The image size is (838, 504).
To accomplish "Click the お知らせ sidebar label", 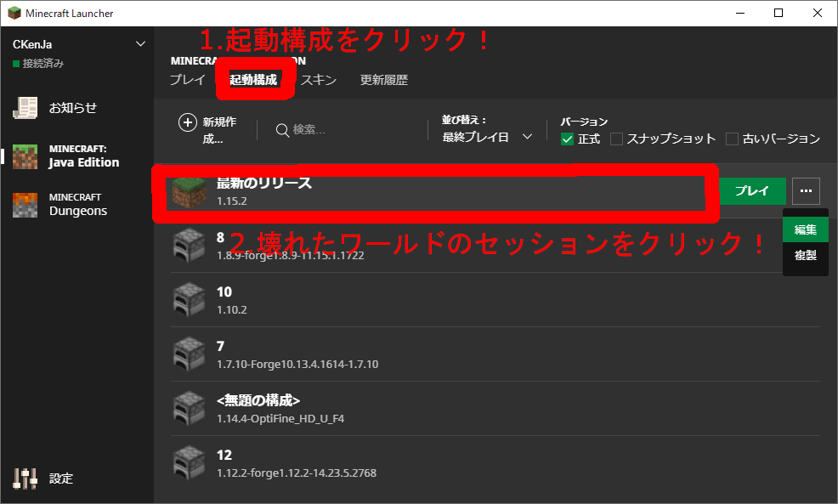I will coord(73,108).
